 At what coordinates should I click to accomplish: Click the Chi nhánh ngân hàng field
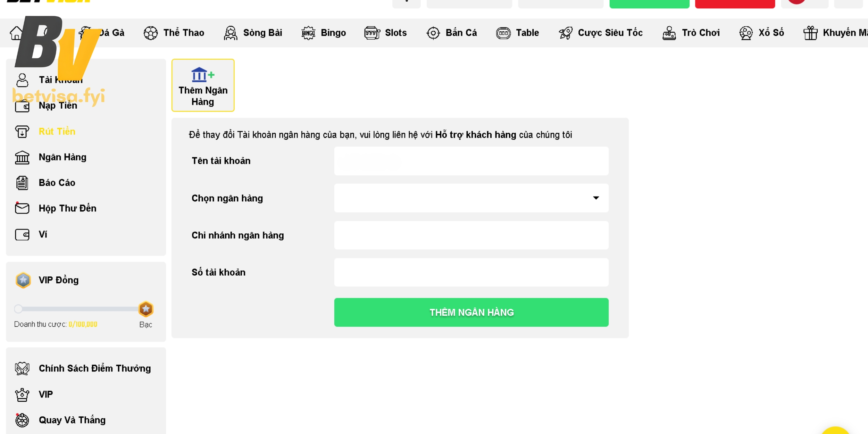[471, 235]
